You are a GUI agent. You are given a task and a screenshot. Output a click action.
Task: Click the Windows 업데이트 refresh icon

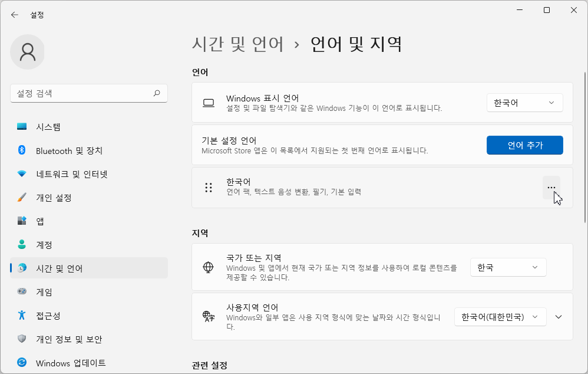22,362
